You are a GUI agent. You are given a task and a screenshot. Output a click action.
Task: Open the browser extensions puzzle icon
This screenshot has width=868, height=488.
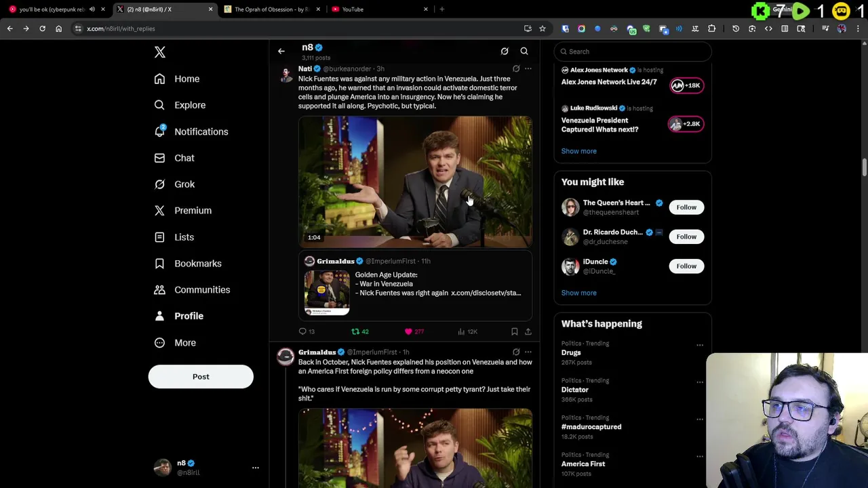(x=711, y=28)
